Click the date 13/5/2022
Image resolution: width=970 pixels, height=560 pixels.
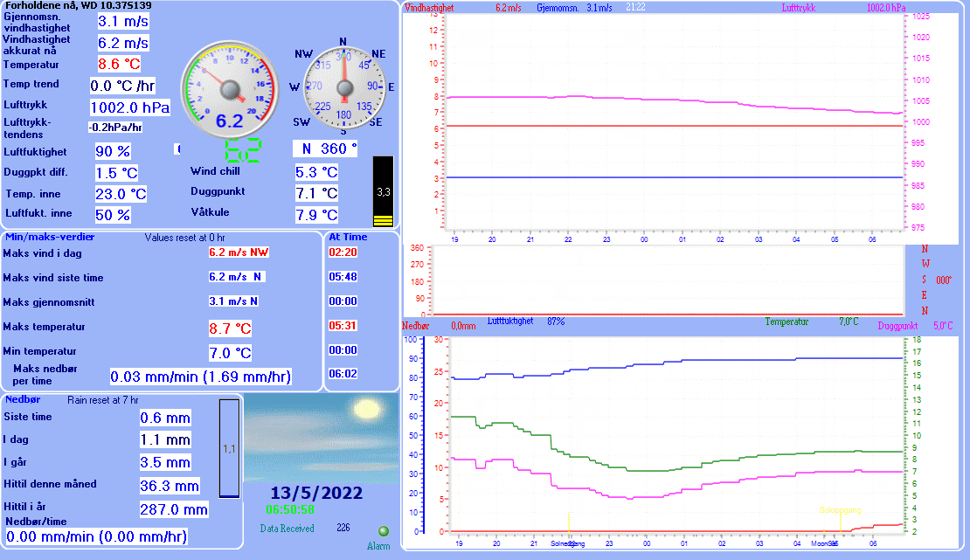pyautogui.click(x=315, y=493)
